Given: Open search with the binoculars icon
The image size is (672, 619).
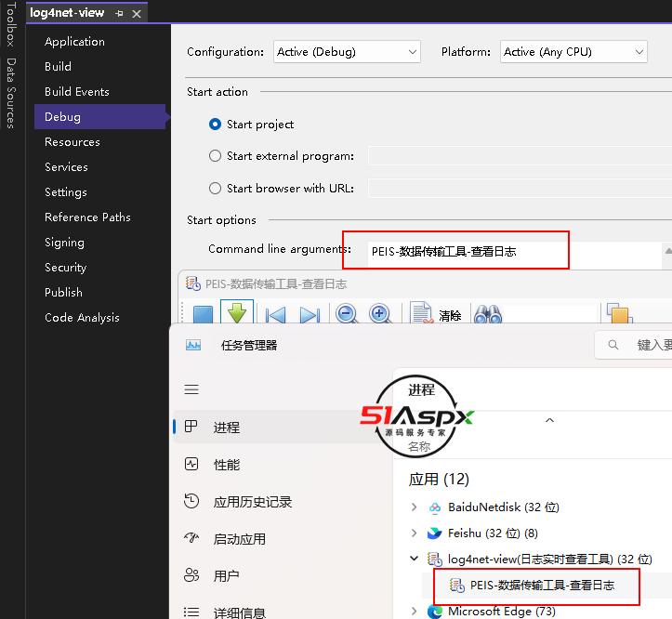Looking at the screenshot, I should 488,315.
